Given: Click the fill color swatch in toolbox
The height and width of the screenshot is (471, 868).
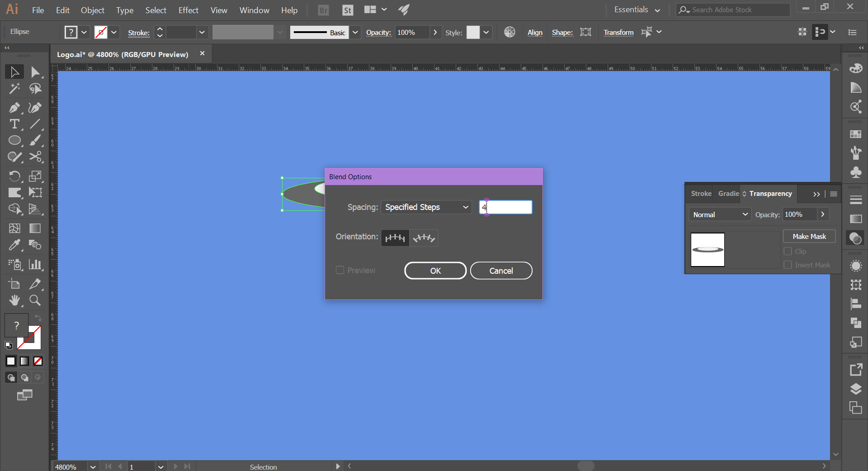Looking at the screenshot, I should point(16,325).
